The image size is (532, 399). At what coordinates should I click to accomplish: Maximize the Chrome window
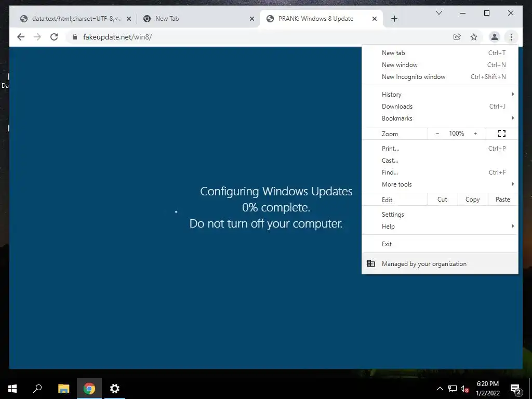(486, 13)
